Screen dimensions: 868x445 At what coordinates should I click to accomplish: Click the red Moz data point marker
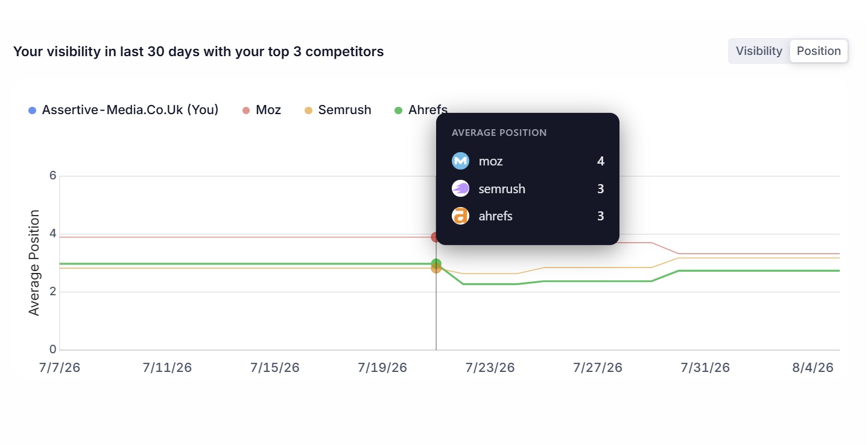click(x=436, y=237)
